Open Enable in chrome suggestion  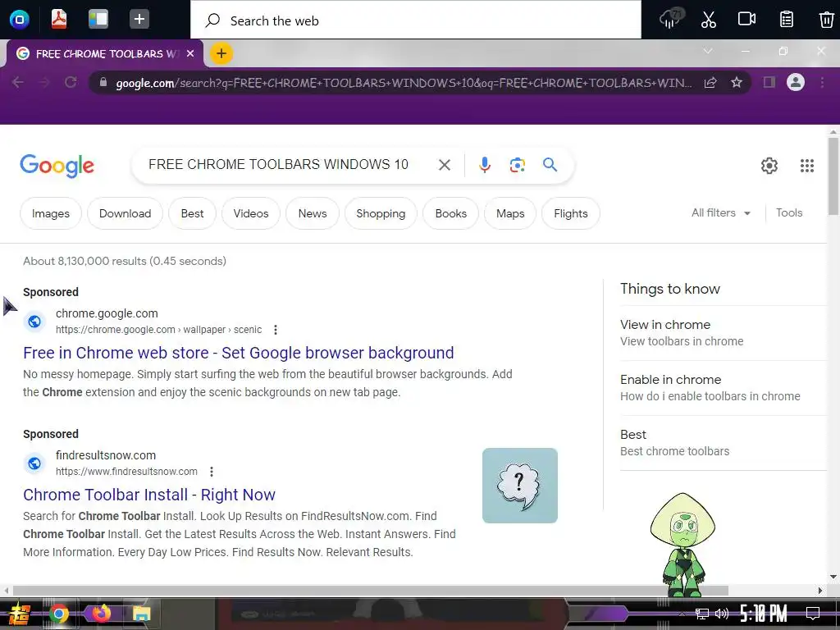click(x=724, y=388)
